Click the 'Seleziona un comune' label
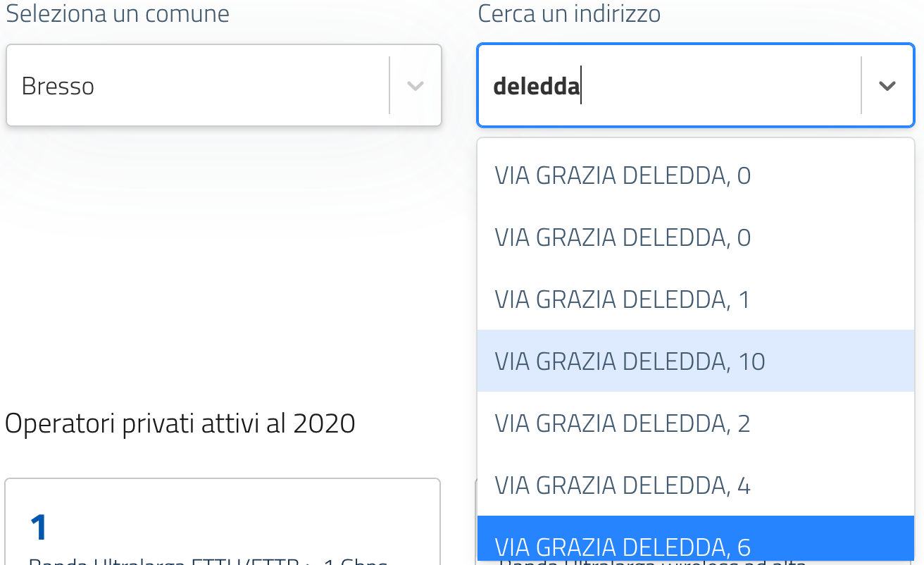 coord(118,14)
